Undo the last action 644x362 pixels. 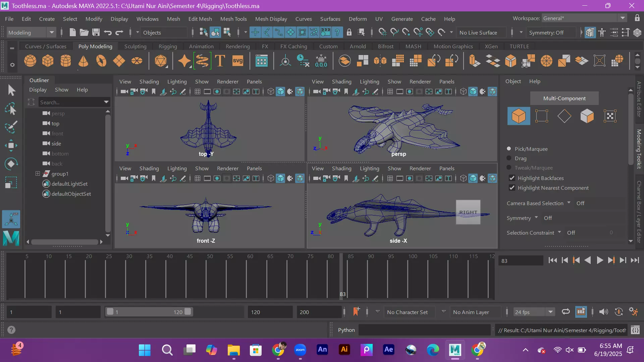pyautogui.click(x=108, y=33)
